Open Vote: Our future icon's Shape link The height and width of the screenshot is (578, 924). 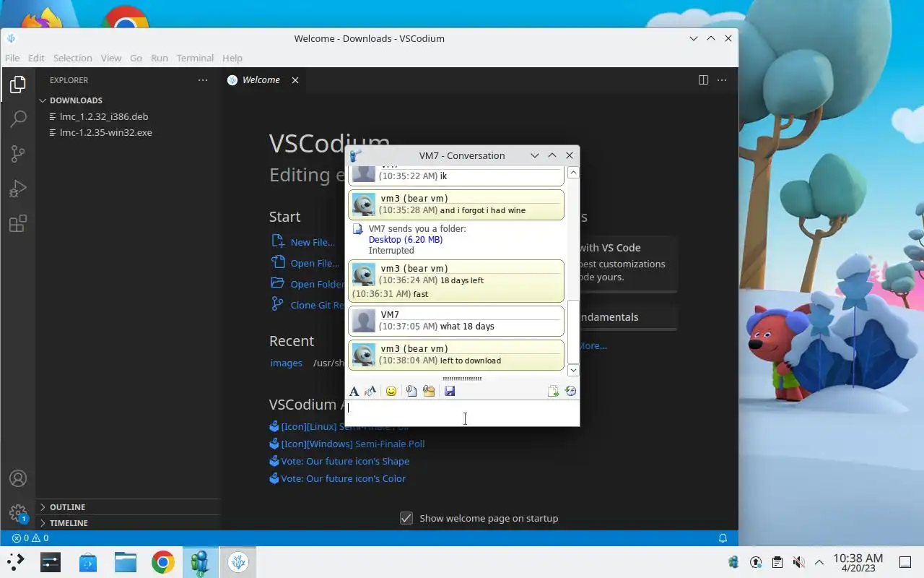345,462
